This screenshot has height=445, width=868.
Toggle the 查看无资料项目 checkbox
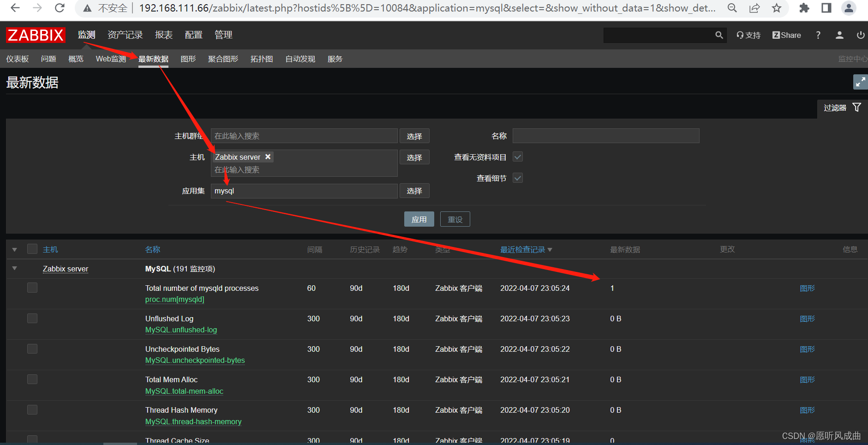[x=518, y=156]
